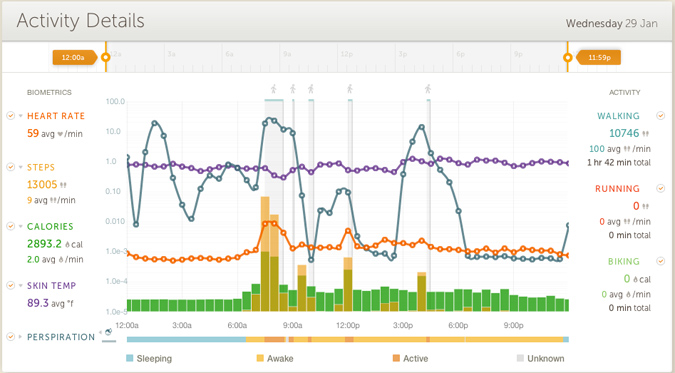Click the RUNNING activity label
675x373 pixels.
617,189
